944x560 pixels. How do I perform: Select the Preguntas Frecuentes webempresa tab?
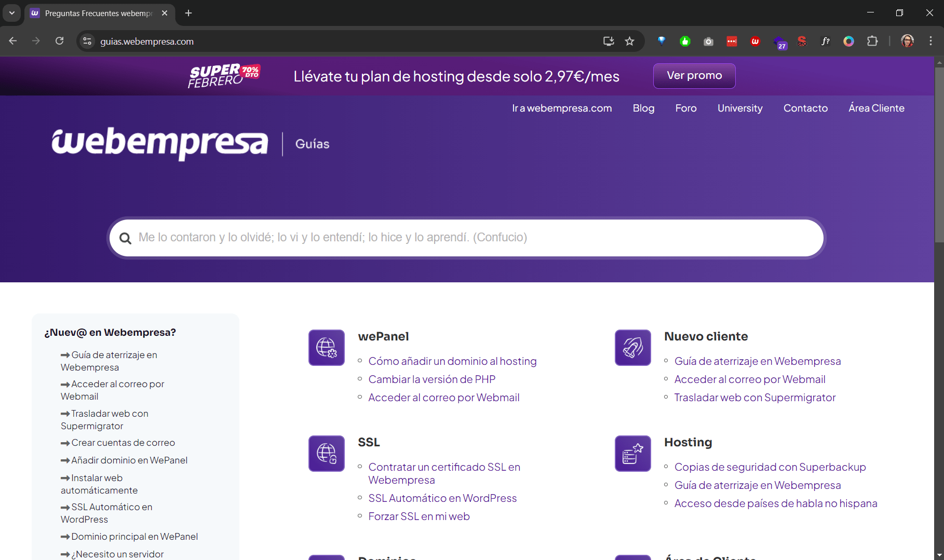click(99, 13)
